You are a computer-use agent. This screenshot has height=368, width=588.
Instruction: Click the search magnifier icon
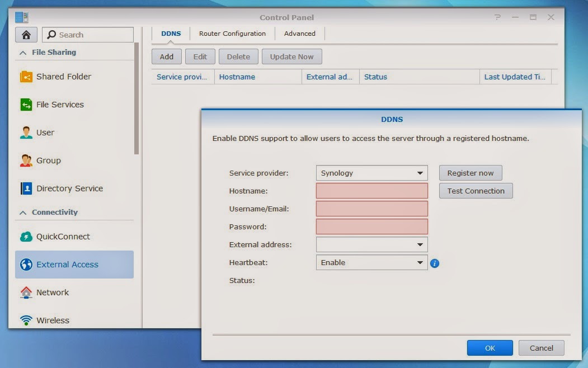coord(51,35)
